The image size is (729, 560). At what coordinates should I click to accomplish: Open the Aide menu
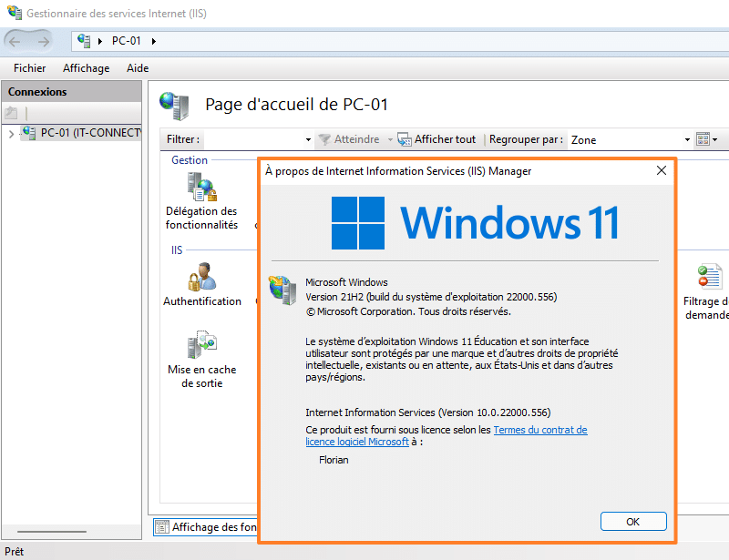138,68
